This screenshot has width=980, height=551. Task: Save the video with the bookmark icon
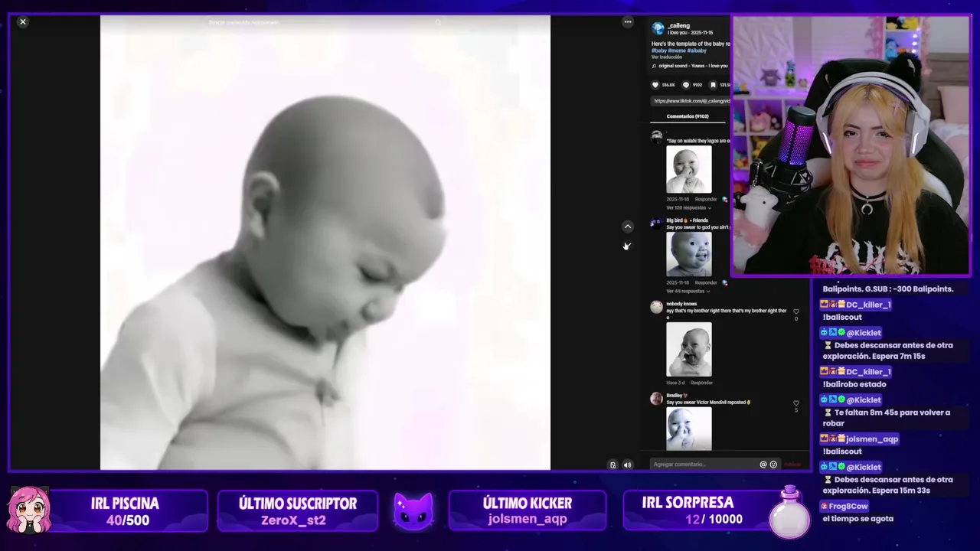(x=713, y=85)
